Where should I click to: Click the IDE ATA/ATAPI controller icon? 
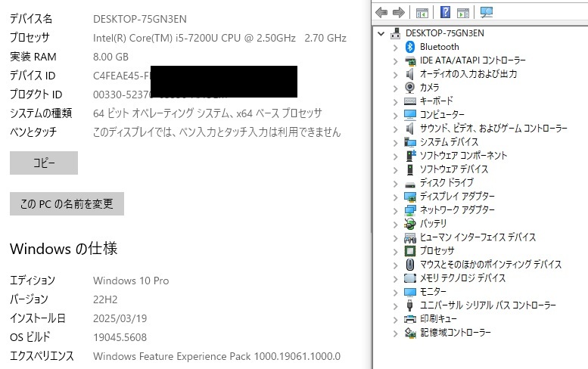click(410, 60)
